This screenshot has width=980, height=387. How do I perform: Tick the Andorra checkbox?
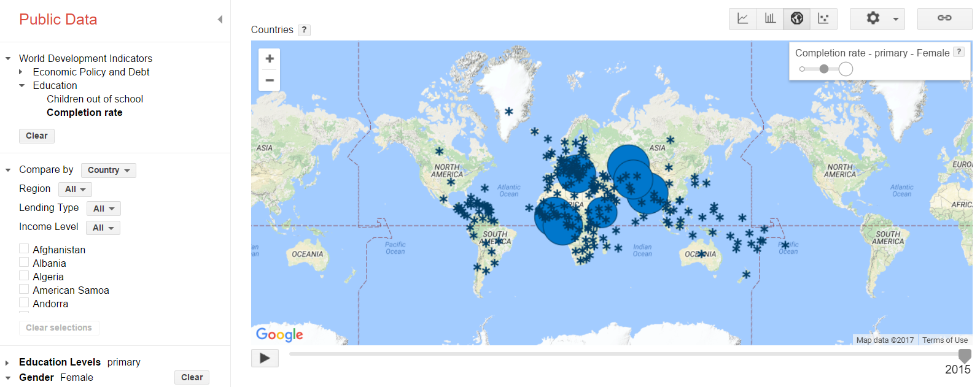click(x=24, y=302)
